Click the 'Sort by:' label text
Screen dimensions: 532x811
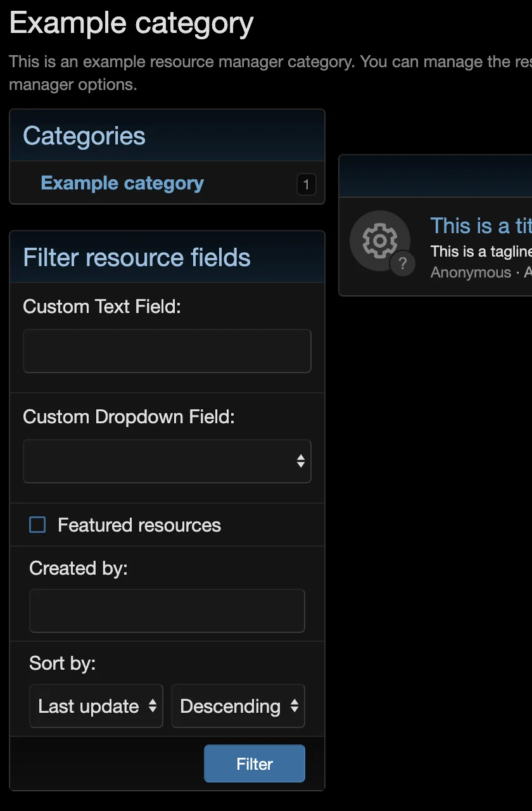[x=62, y=663]
